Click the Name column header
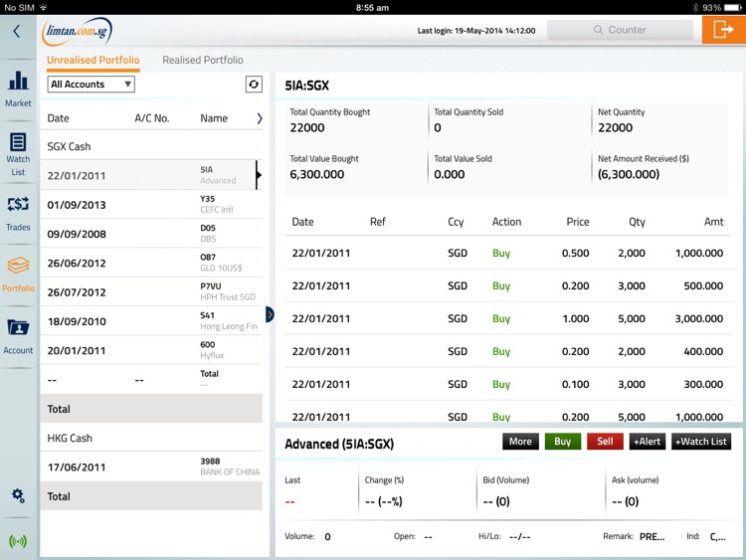 tap(214, 118)
